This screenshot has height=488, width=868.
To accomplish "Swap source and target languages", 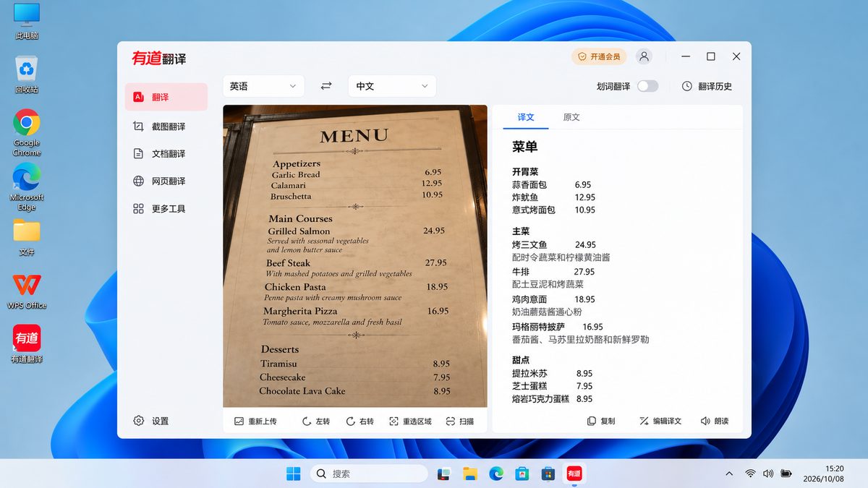I will (326, 86).
